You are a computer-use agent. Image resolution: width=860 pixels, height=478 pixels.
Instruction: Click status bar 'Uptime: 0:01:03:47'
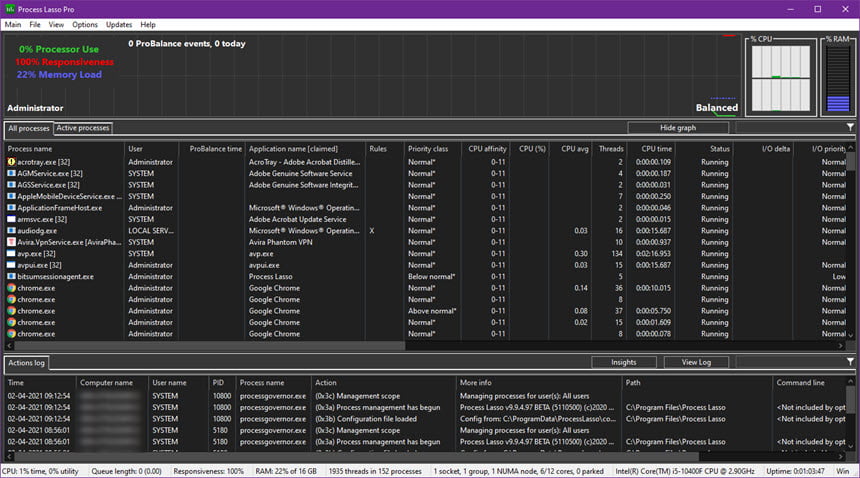(x=795, y=471)
